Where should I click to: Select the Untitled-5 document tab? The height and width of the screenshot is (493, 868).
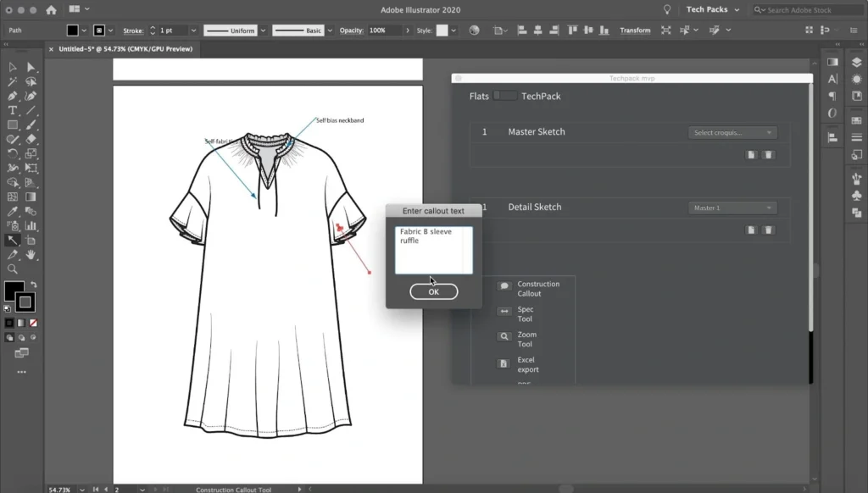[x=125, y=48]
